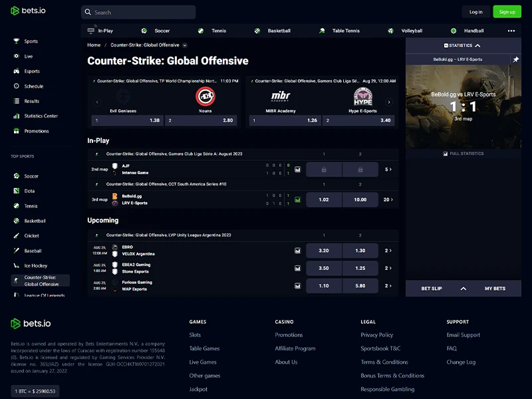The height and width of the screenshot is (399, 532).
Task: Click the Tennis icon under Top Sports
Action: (16, 205)
